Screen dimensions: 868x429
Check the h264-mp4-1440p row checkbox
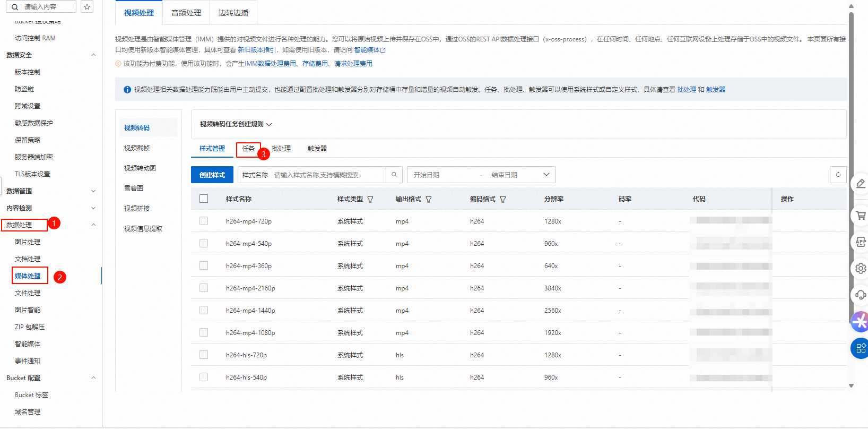tap(204, 310)
